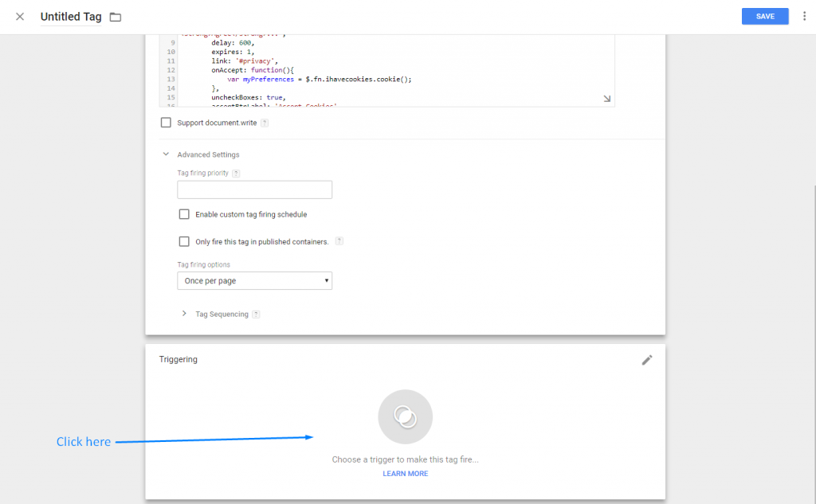Click the pencil edit icon in Triggering
This screenshot has height=504, width=816.
click(x=647, y=360)
